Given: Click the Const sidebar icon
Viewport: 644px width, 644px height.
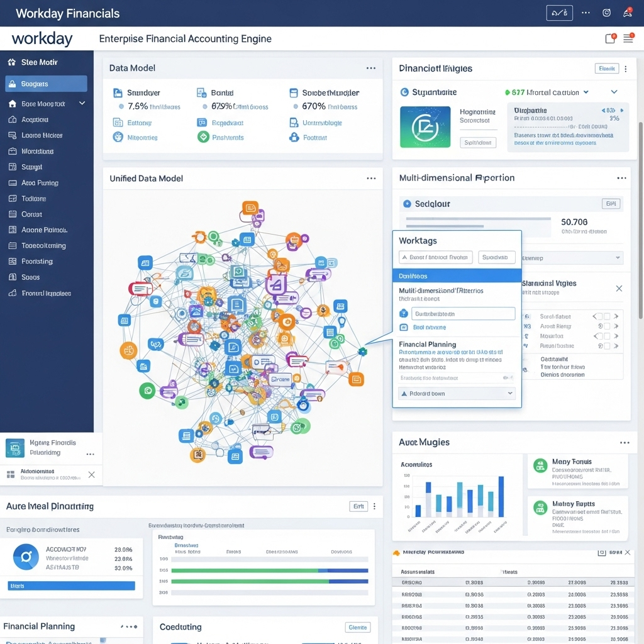Looking at the screenshot, I should click(x=13, y=214).
